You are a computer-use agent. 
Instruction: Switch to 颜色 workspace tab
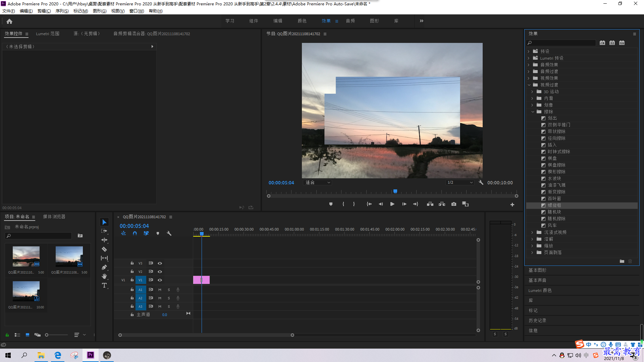[302, 21]
